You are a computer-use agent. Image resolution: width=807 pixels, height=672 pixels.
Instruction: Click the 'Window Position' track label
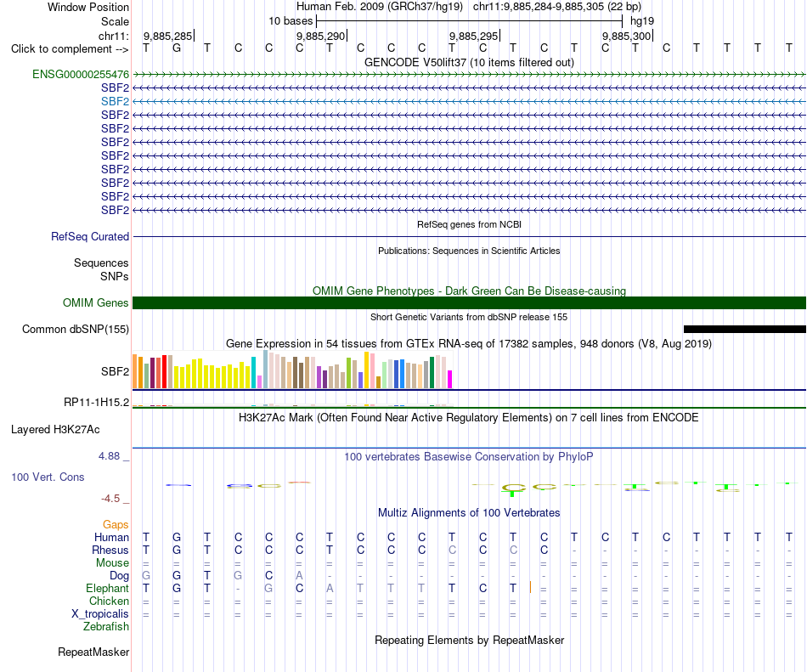tap(88, 7)
